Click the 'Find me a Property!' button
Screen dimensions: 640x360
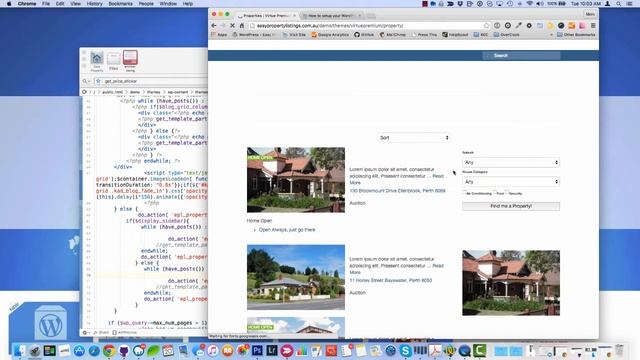511,206
